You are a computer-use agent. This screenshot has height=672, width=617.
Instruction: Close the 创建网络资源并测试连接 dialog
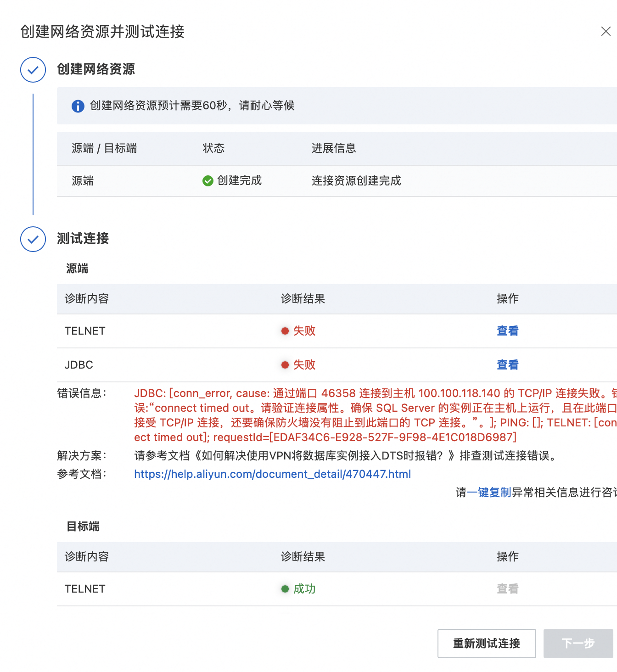[606, 31]
